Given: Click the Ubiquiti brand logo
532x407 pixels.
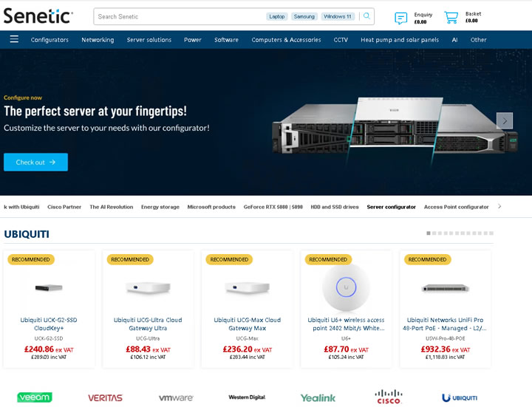Looking at the screenshot, I should 460,397.
